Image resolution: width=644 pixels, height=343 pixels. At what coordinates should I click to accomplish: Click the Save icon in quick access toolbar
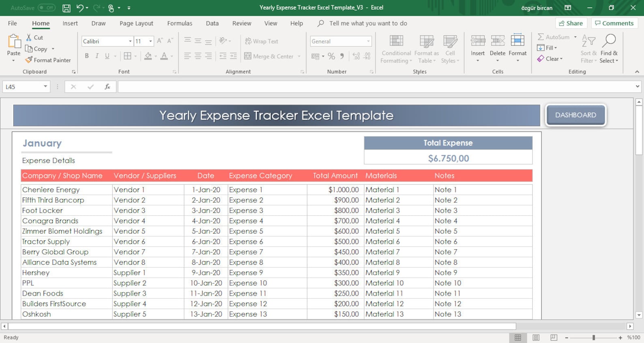pos(67,8)
